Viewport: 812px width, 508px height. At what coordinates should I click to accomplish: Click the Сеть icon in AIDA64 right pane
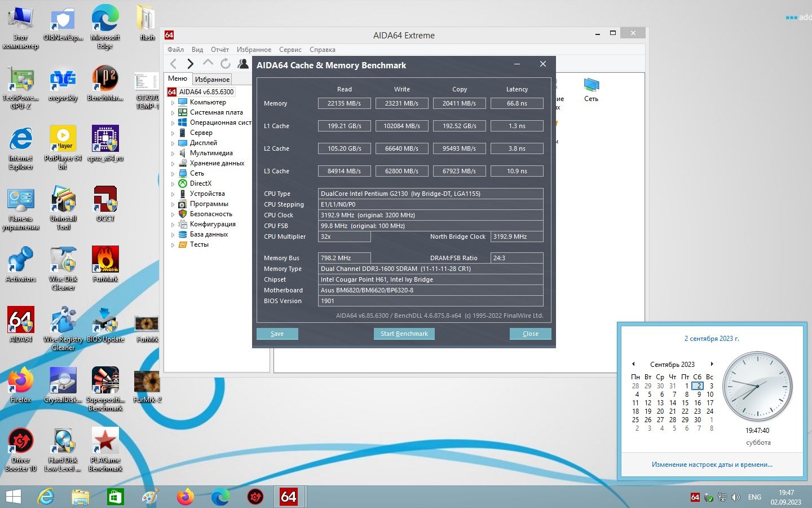click(x=591, y=90)
